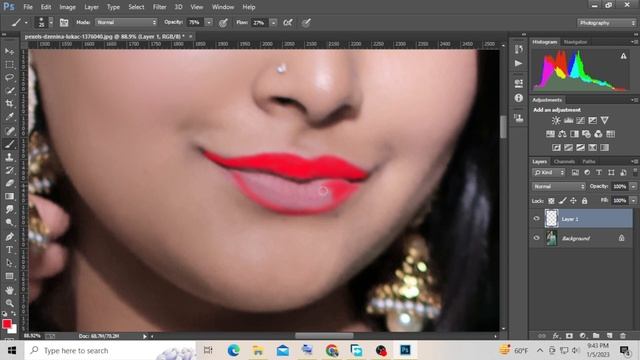Add a Channel Mixer adjustment
This screenshot has height=360, width=640.
coord(598,134)
